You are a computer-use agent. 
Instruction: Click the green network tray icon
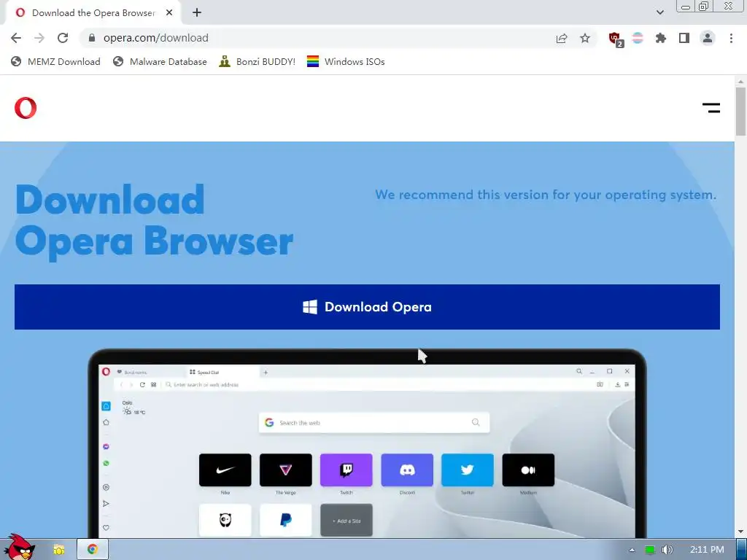(x=650, y=550)
